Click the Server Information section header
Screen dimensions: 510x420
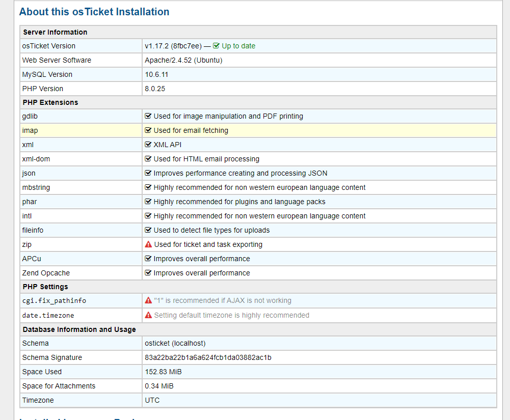pos(55,32)
